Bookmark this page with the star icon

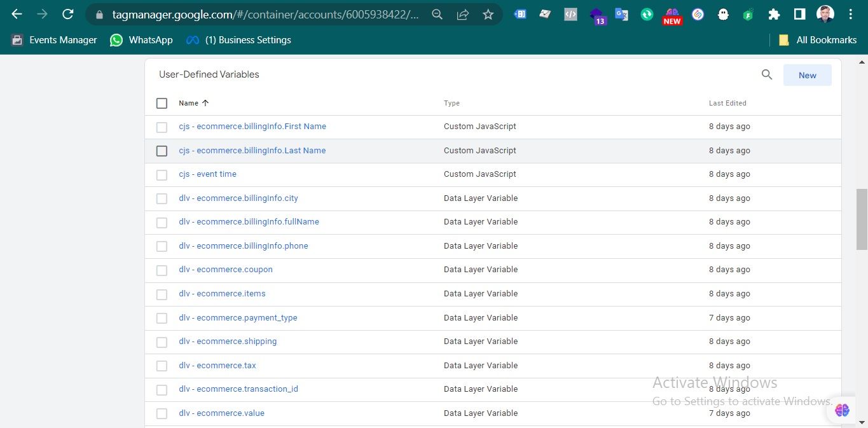488,14
